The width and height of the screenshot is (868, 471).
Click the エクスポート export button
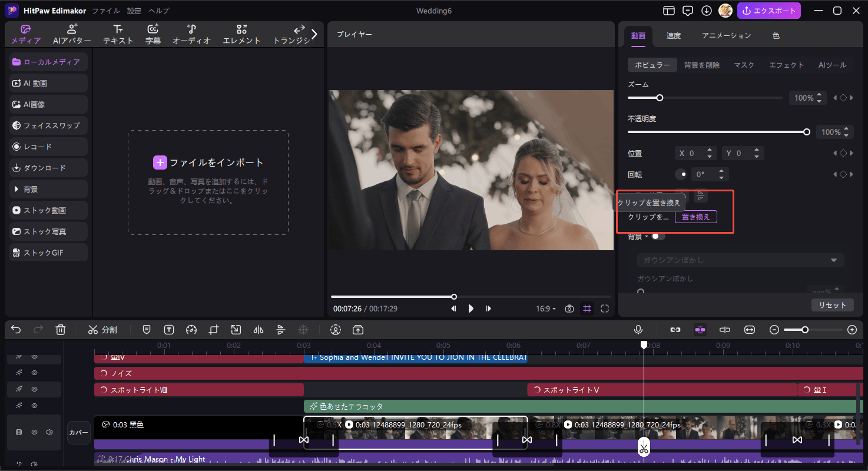769,11
